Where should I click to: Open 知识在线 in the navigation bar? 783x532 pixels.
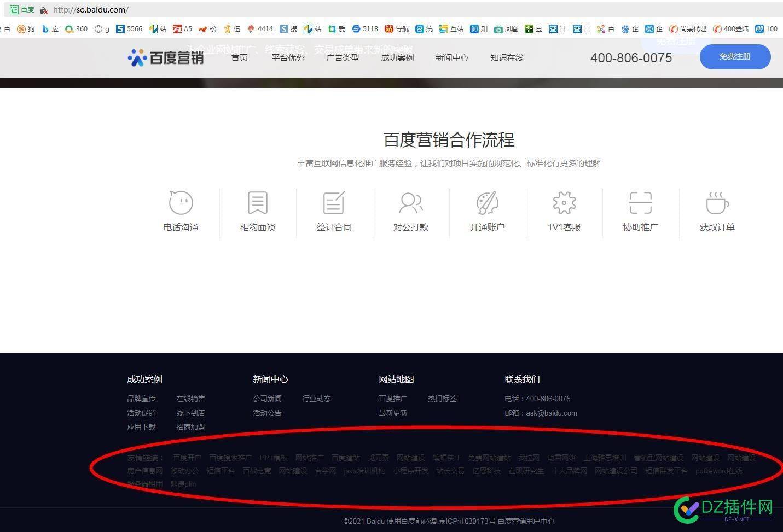[x=507, y=58]
